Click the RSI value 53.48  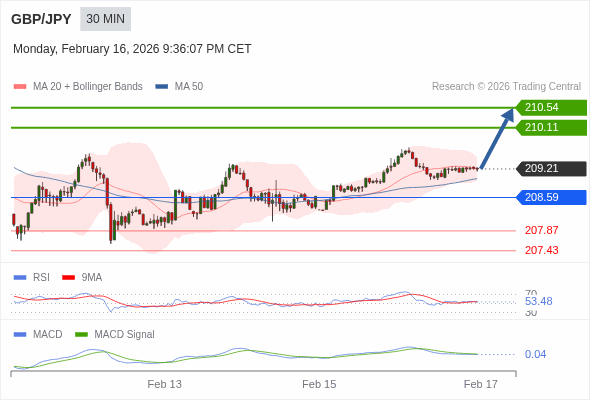538,301
